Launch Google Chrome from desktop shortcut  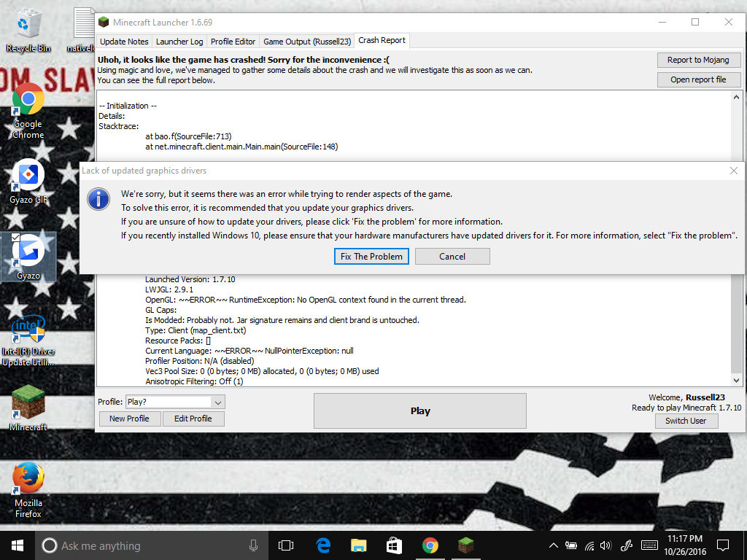(28, 111)
